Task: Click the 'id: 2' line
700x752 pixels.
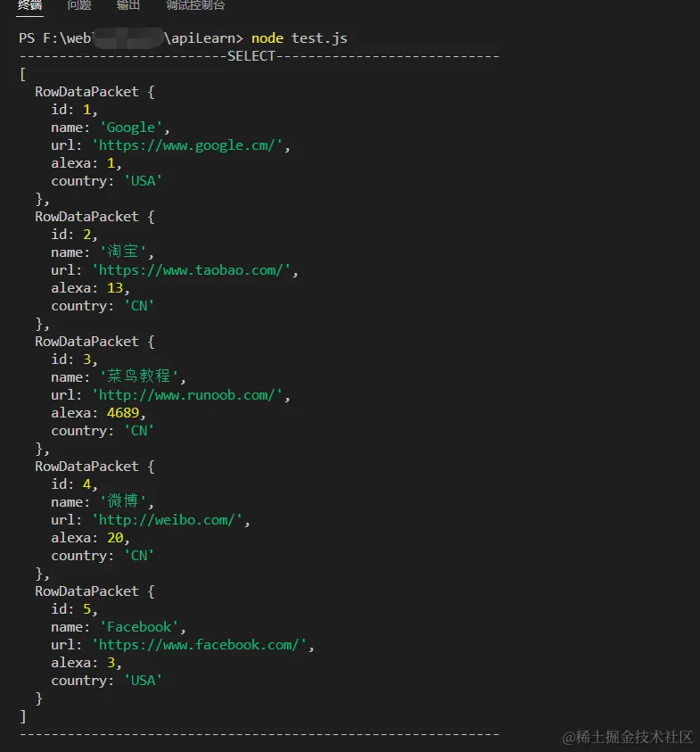Action: click(74, 234)
